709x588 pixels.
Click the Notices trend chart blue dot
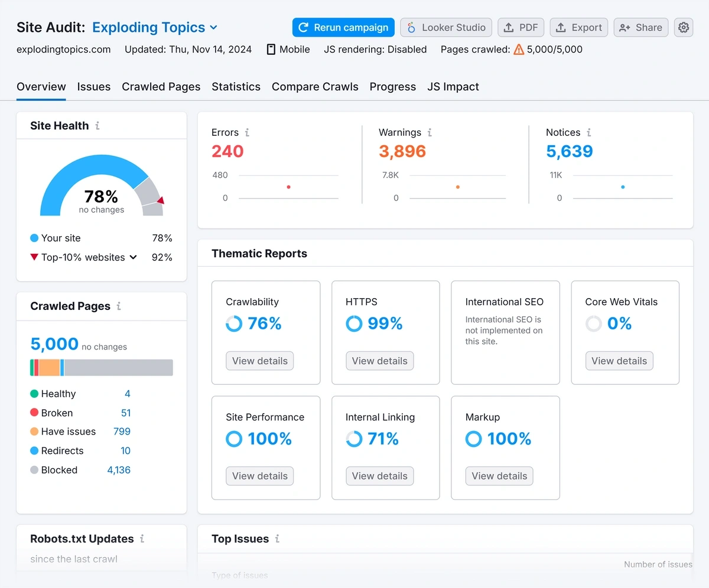pos(623,187)
